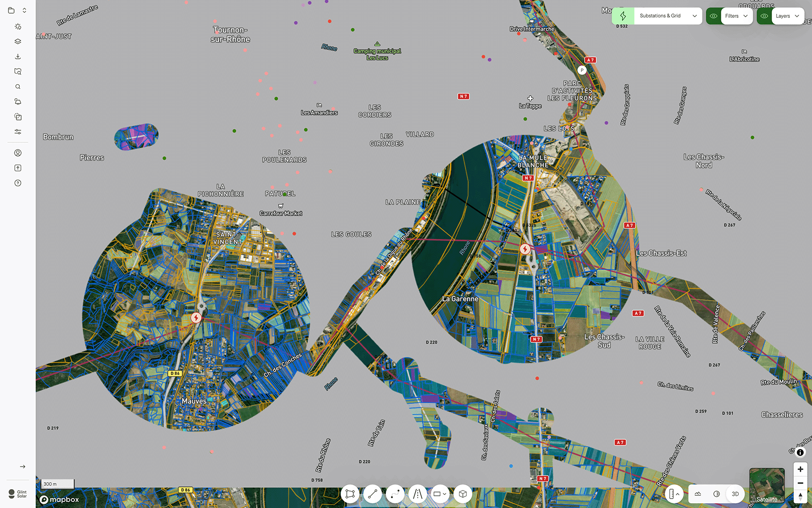The width and height of the screenshot is (812, 508).
Task: Switch basemap using Satellite thumbnail
Action: [x=767, y=486]
